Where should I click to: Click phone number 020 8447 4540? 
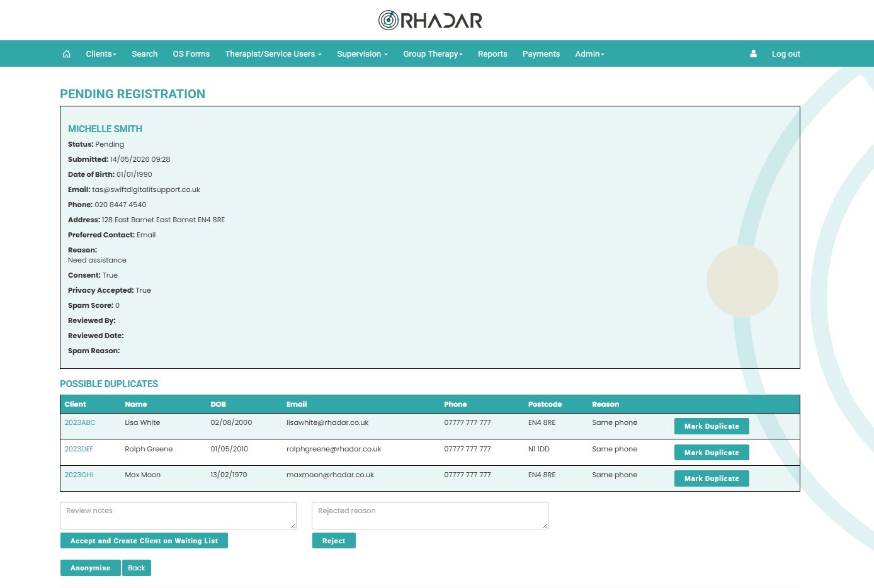[x=120, y=205]
